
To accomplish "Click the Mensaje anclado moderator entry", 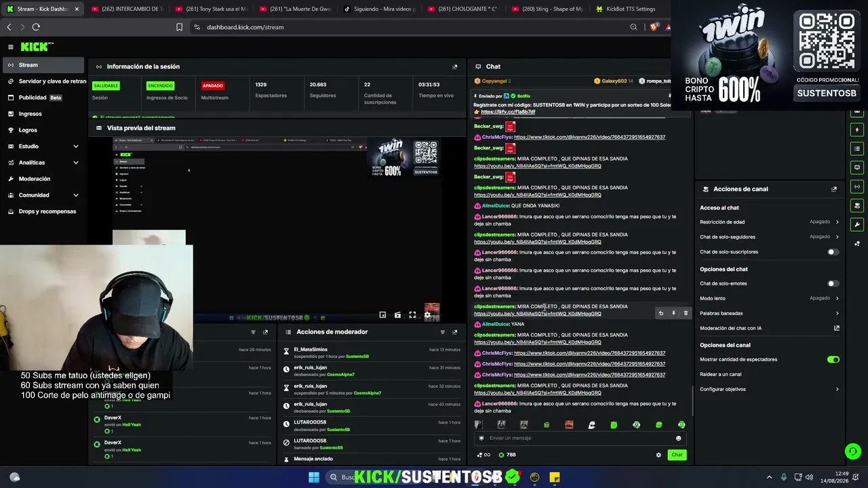I will [x=372, y=459].
